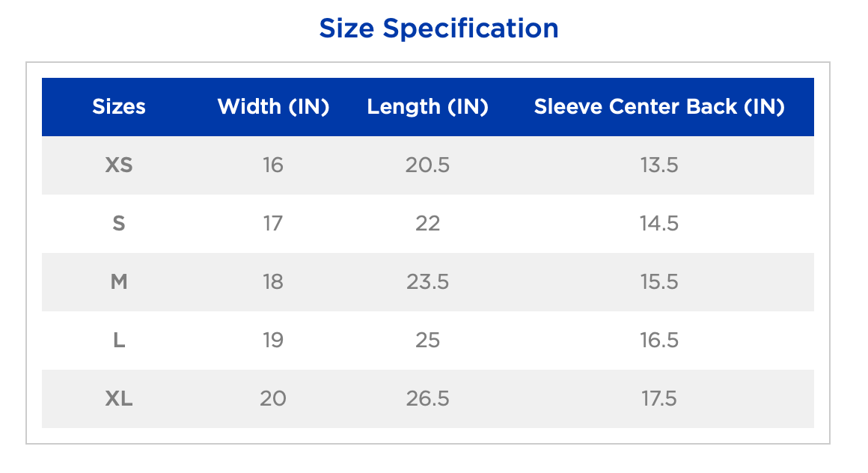Click the S sleeve value 14.5

tap(659, 223)
